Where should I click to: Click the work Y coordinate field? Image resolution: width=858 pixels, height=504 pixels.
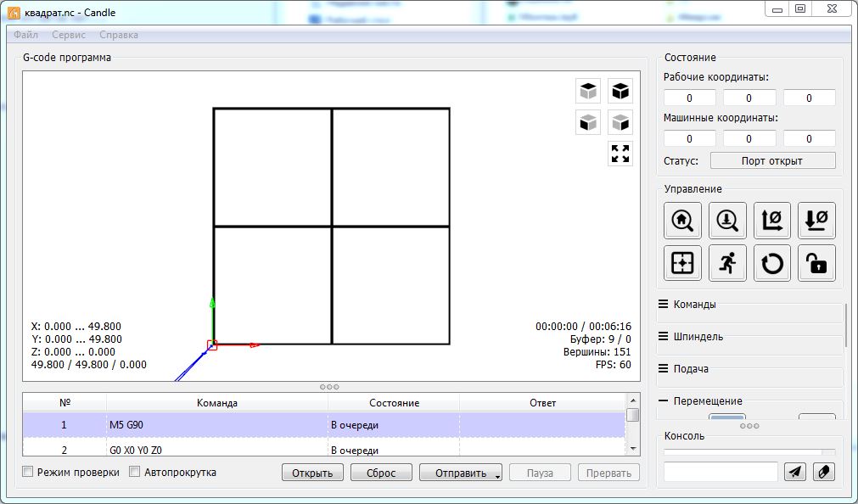[x=749, y=98]
